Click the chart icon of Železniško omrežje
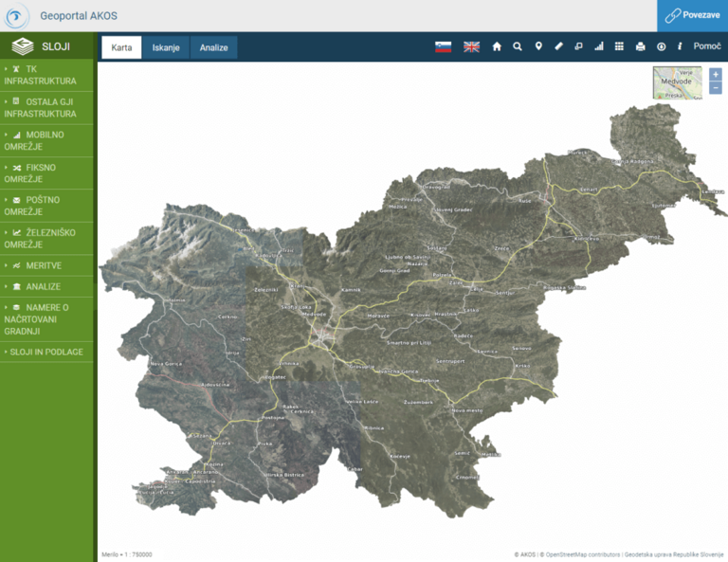Image resolution: width=728 pixels, height=562 pixels. (17, 232)
